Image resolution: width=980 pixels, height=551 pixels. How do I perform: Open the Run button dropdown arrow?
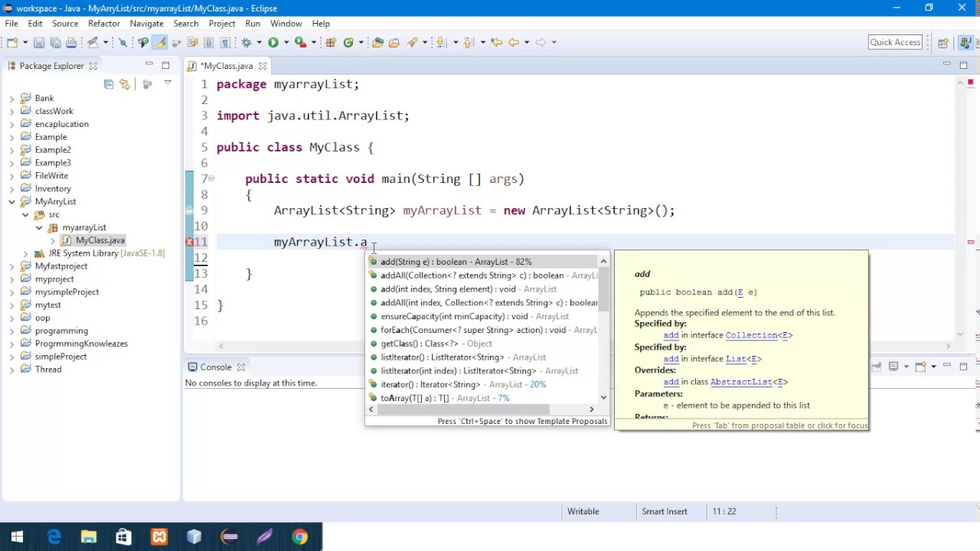286,43
